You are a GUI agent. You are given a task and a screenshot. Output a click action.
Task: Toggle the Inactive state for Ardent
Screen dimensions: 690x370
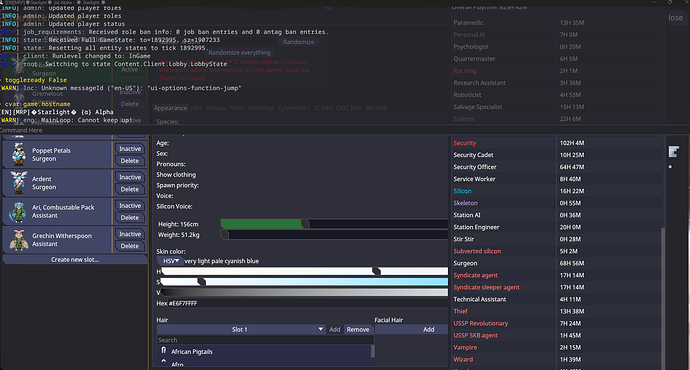tap(130, 177)
